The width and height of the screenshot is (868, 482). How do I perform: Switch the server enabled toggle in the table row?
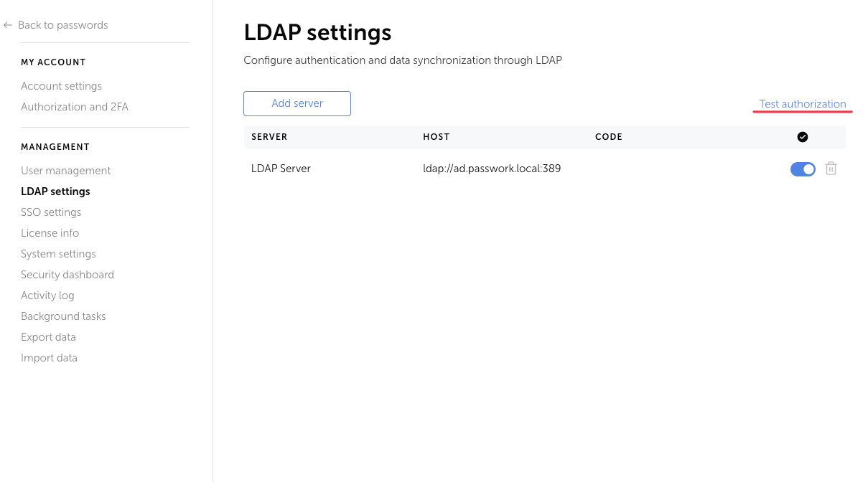tap(803, 169)
